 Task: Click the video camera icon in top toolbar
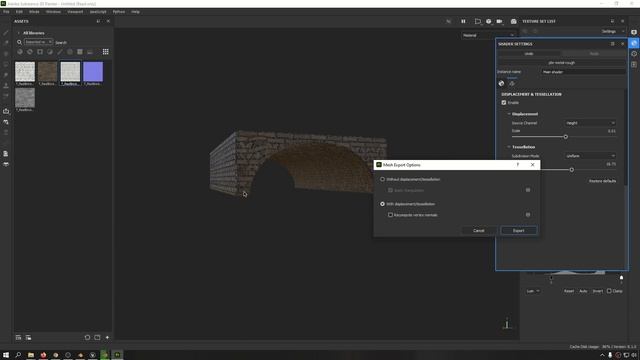[x=499, y=21]
